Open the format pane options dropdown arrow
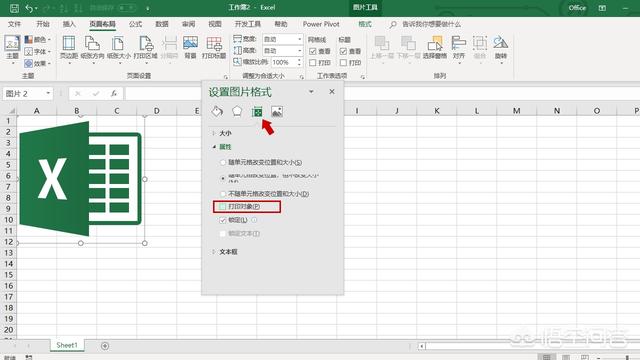 click(311, 92)
